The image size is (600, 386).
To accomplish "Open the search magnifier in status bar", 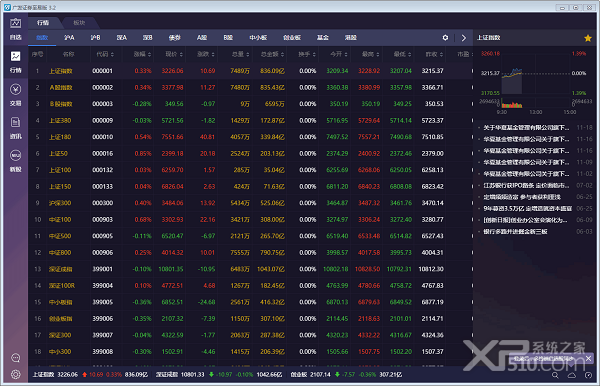I will (555, 375).
